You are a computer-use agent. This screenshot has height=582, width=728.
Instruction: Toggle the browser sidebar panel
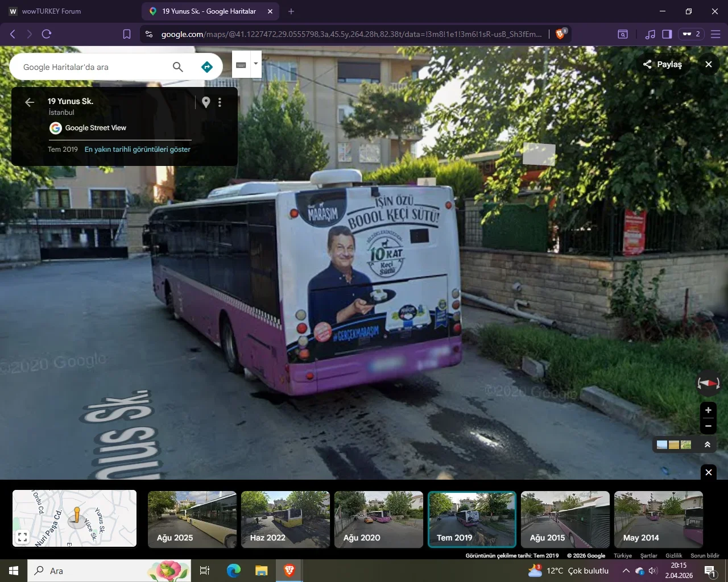(x=667, y=34)
